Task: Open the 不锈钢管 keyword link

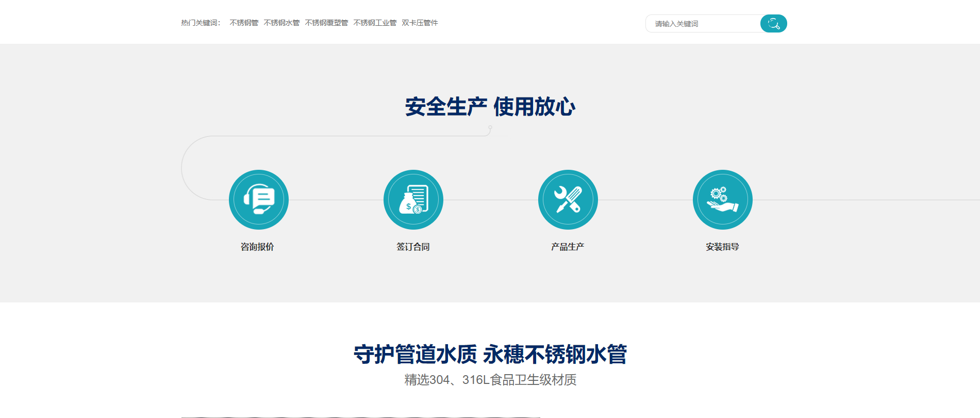Action: pyautogui.click(x=244, y=23)
